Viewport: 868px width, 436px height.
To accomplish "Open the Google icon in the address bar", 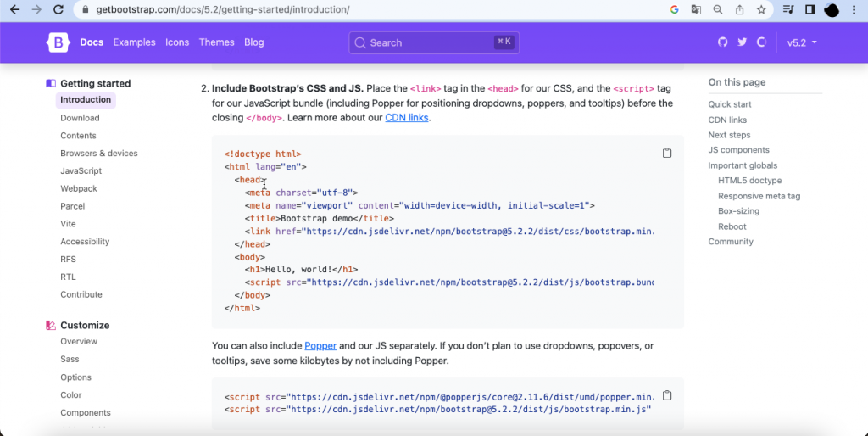I will tap(674, 9).
